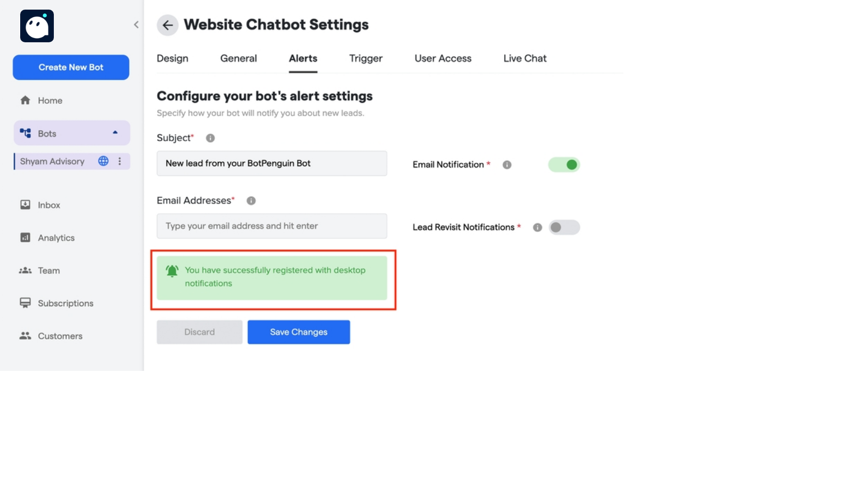Open the Customers section
Image resolution: width=868 pixels, height=490 pixels.
(x=60, y=336)
